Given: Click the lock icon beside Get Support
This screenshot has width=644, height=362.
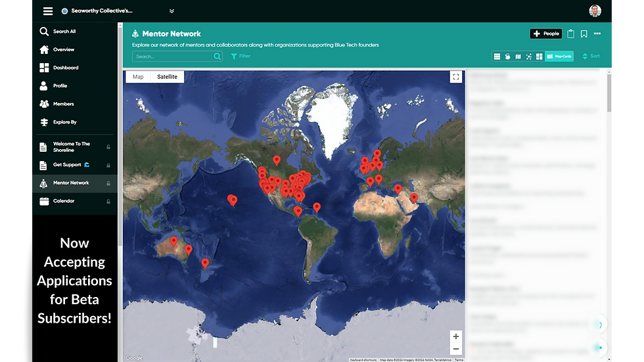Looking at the screenshot, I should click(108, 166).
